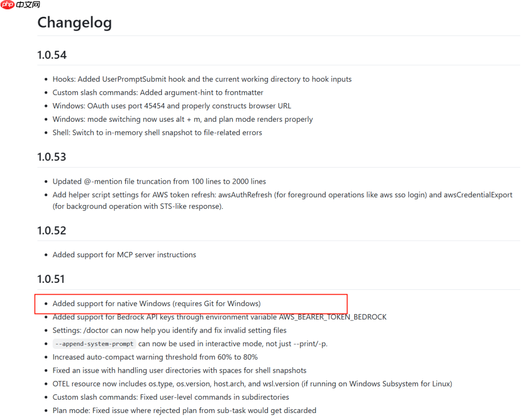Click the /doctor settings changelog line
Image resolution: width=532 pixels, height=418 pixels.
[x=169, y=330]
